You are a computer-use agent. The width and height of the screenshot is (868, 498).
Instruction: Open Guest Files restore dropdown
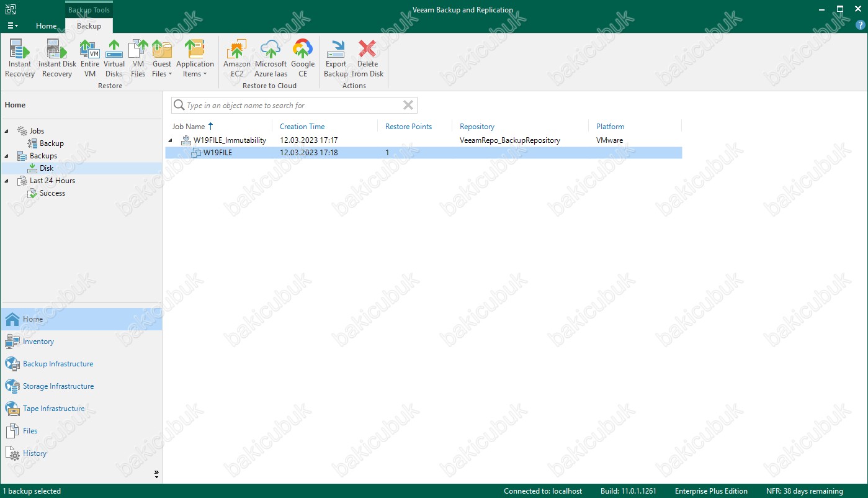162,58
